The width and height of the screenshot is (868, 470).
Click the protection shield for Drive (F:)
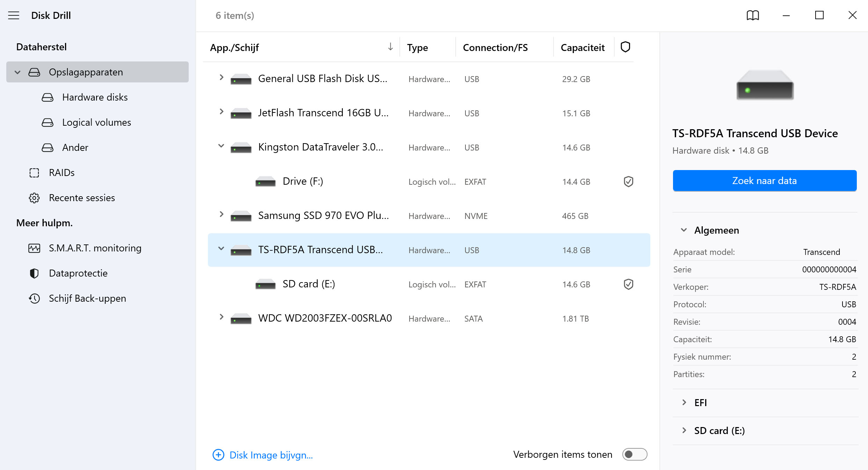(628, 182)
